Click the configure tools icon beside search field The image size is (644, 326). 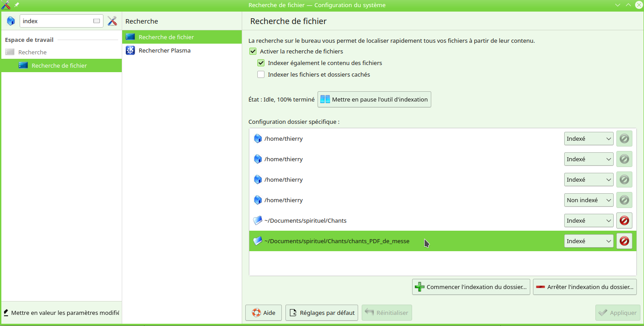(112, 21)
